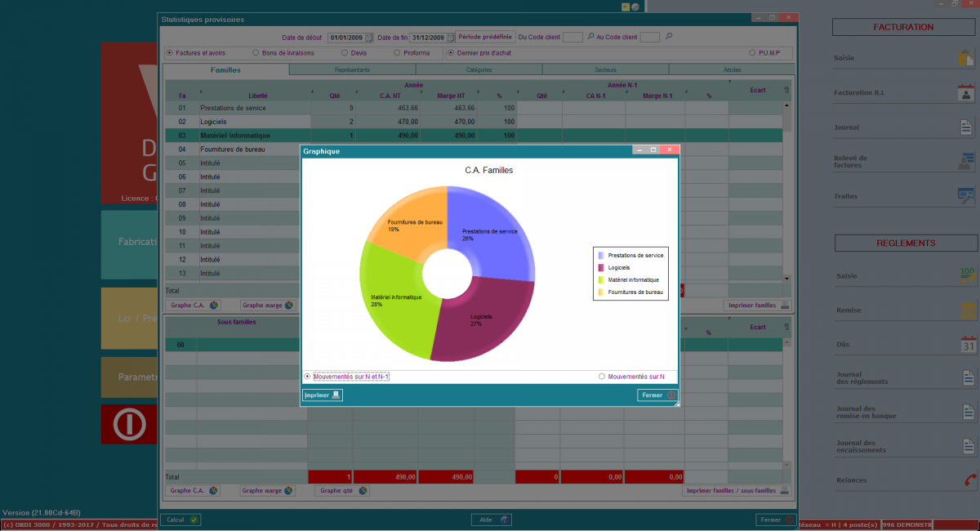Open the table options icon of the Familles grid
The height and width of the screenshot is (531, 980).
(x=787, y=90)
